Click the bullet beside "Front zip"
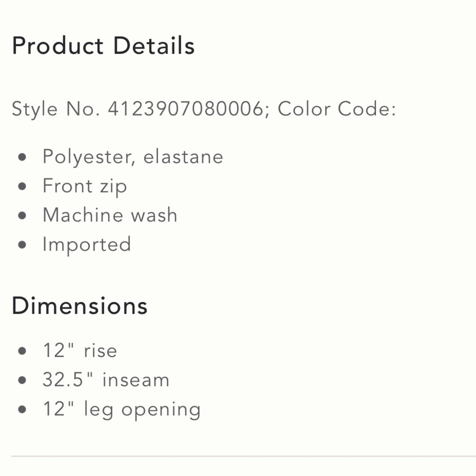The width and height of the screenshot is (476, 476). coord(22,187)
